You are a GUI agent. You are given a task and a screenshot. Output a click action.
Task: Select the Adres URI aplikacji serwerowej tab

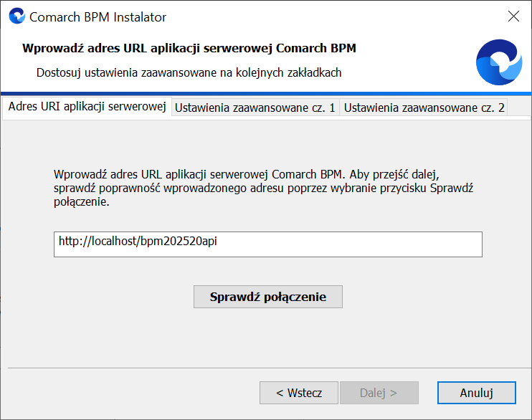tap(87, 107)
